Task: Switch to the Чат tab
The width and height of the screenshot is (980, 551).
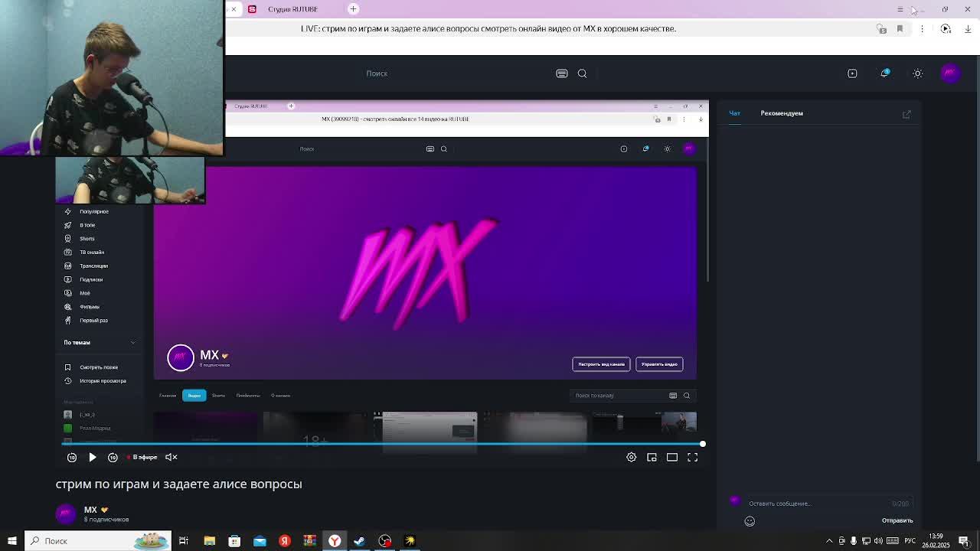Action: click(x=734, y=113)
